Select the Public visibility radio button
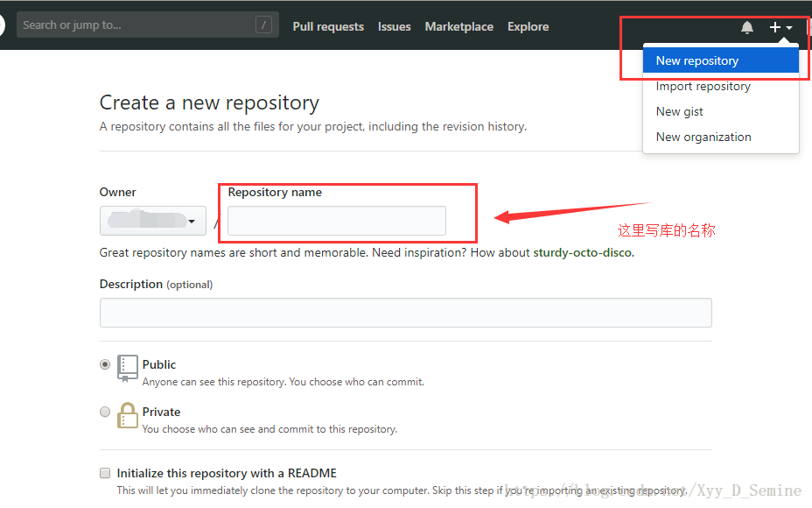The image size is (812, 508). point(105,364)
